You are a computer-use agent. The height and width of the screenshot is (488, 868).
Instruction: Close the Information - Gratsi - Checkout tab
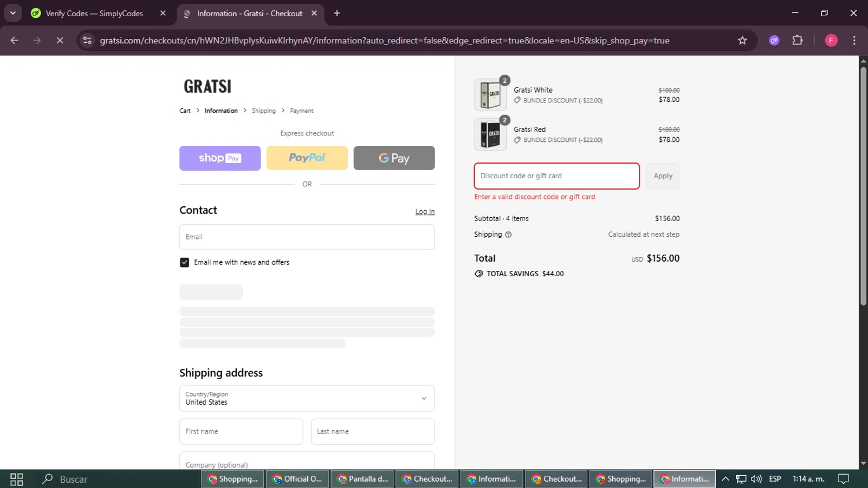(x=314, y=13)
